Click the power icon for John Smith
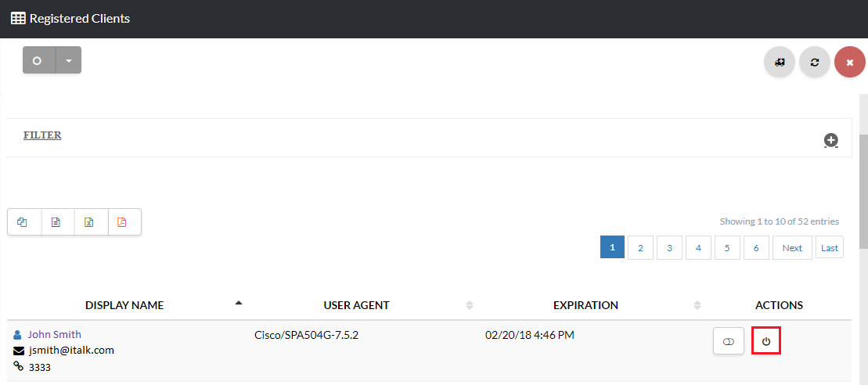The height and width of the screenshot is (385, 868). point(766,342)
